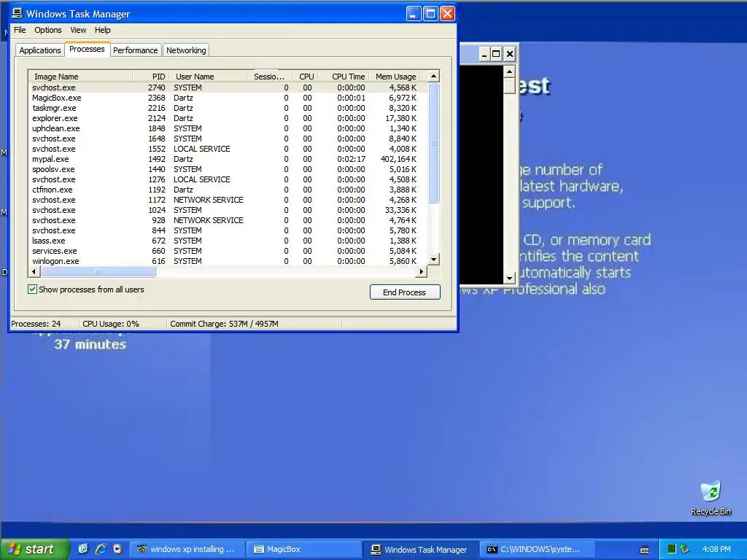Sort by Mem Usage column header

click(x=395, y=76)
